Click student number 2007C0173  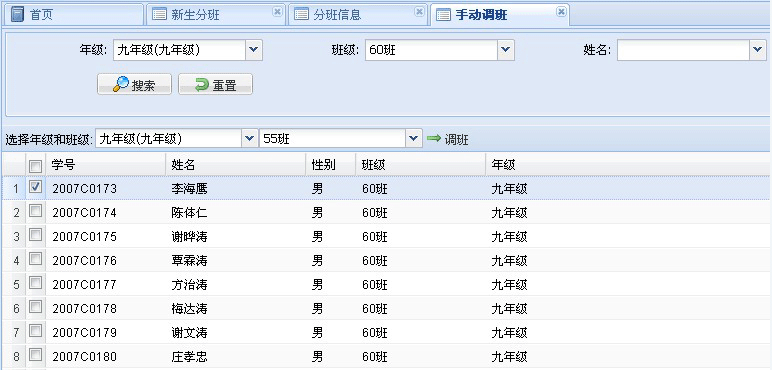pos(85,189)
